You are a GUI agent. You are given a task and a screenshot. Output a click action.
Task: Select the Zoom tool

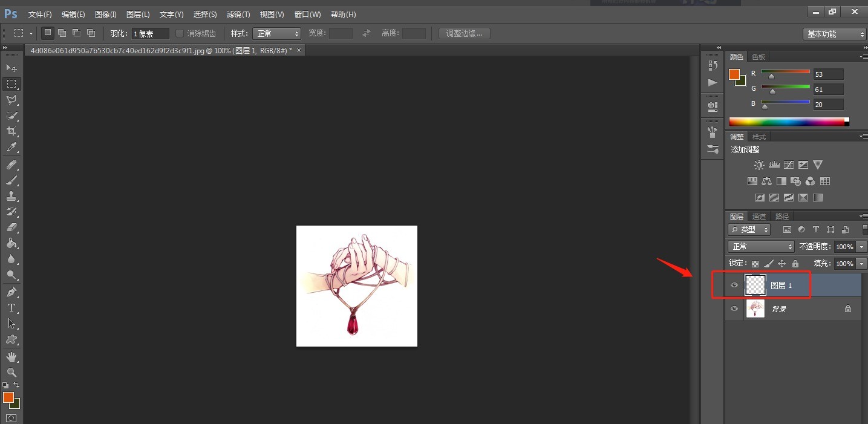(11, 372)
